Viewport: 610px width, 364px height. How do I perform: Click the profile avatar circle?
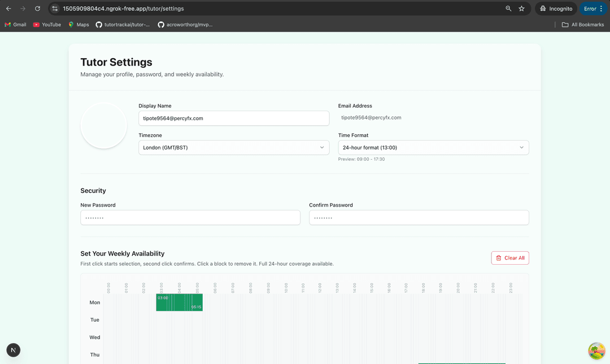pos(104,126)
